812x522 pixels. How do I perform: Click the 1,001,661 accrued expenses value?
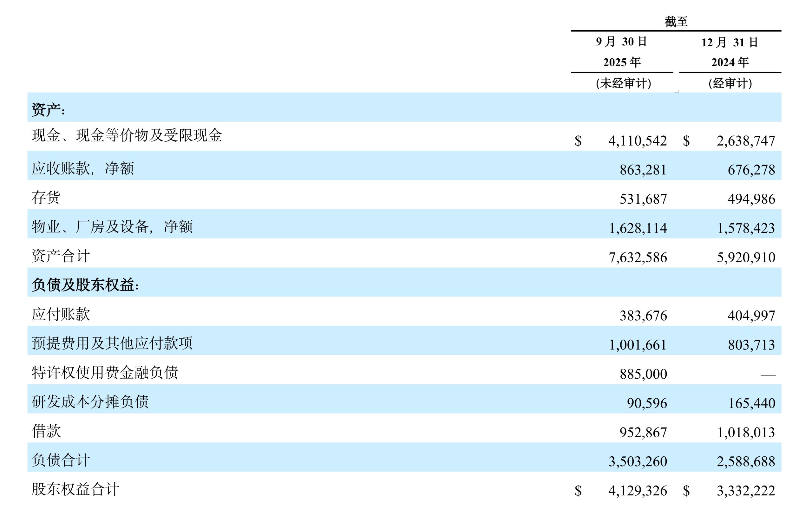pyautogui.click(x=638, y=345)
